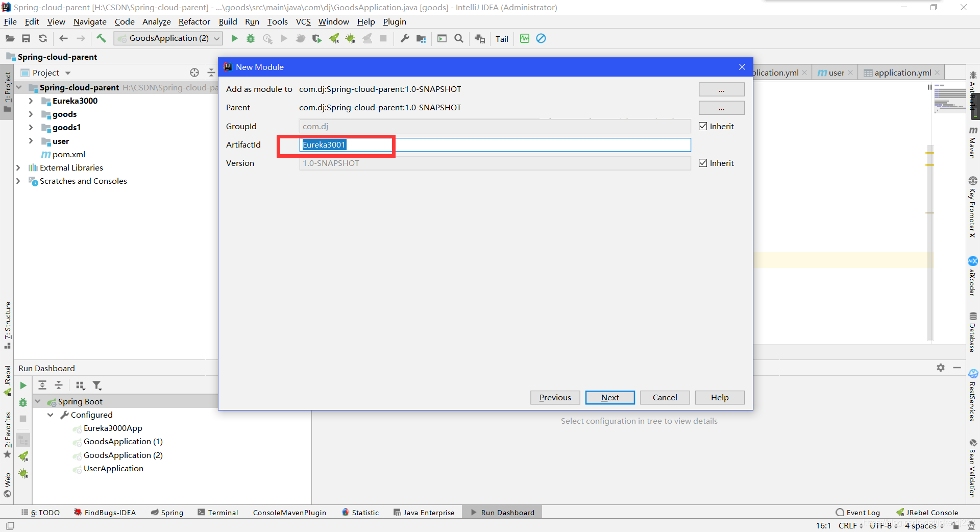Open the Refactor menu

[194, 21]
